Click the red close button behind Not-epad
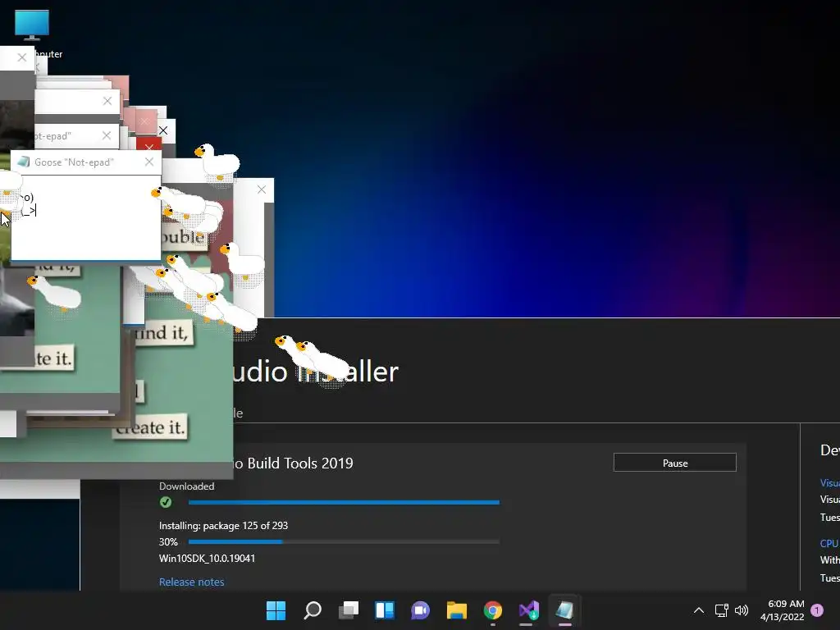This screenshot has height=630, width=840. [149, 144]
